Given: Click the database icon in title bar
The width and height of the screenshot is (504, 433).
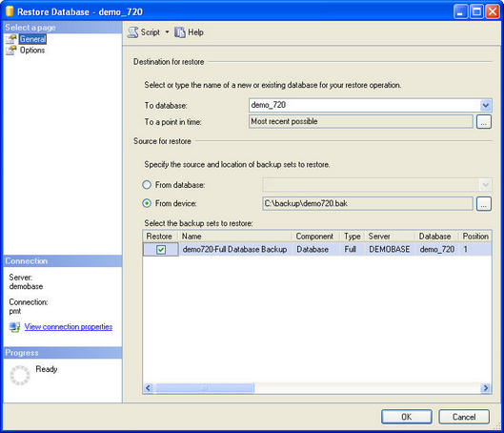Looking at the screenshot, I should (10, 11).
